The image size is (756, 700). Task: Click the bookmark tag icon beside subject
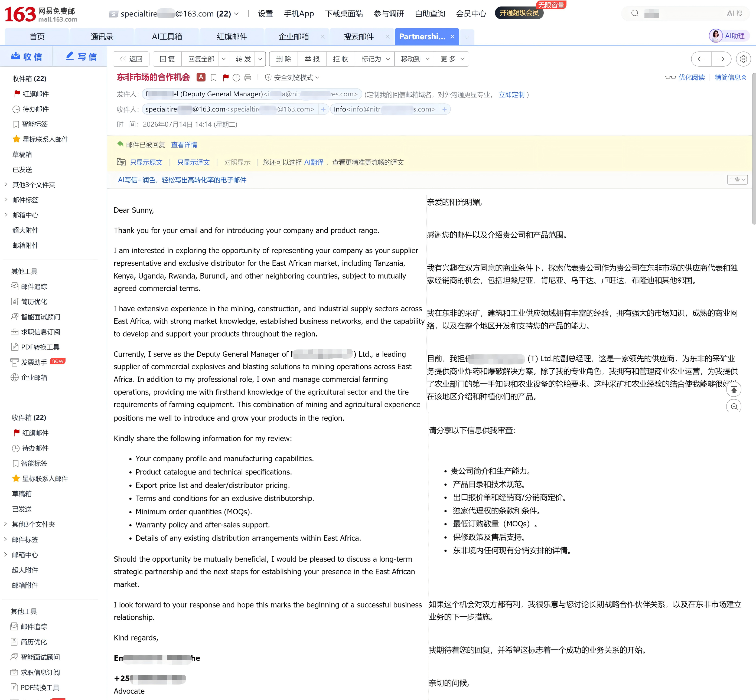click(x=214, y=78)
